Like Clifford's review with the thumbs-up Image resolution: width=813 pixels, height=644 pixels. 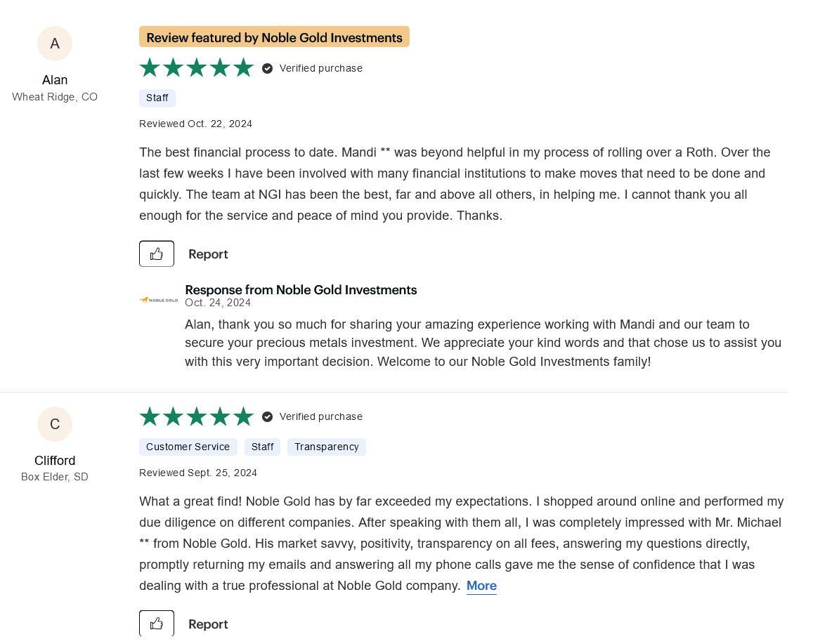click(x=157, y=624)
